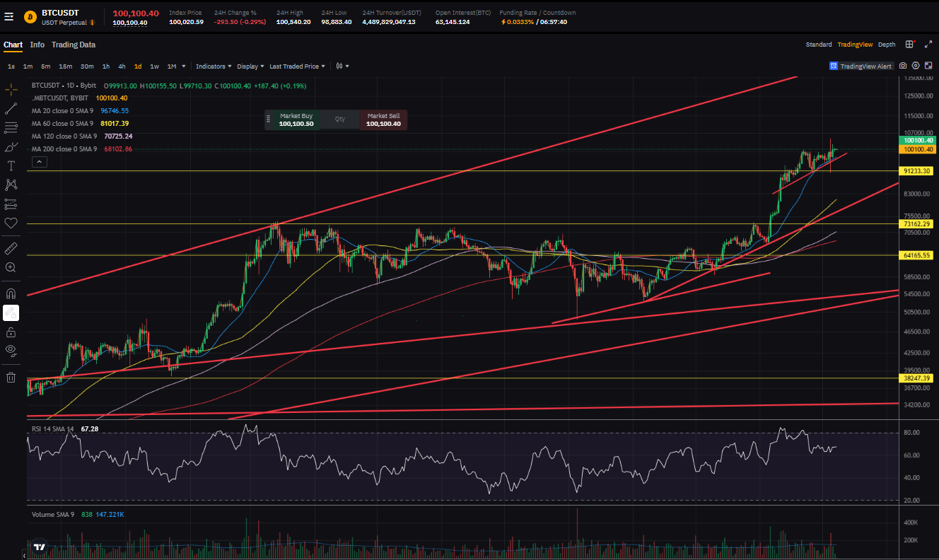Click the Bitcoin coin logo
This screenshot has width=939, height=560.
[30, 16]
